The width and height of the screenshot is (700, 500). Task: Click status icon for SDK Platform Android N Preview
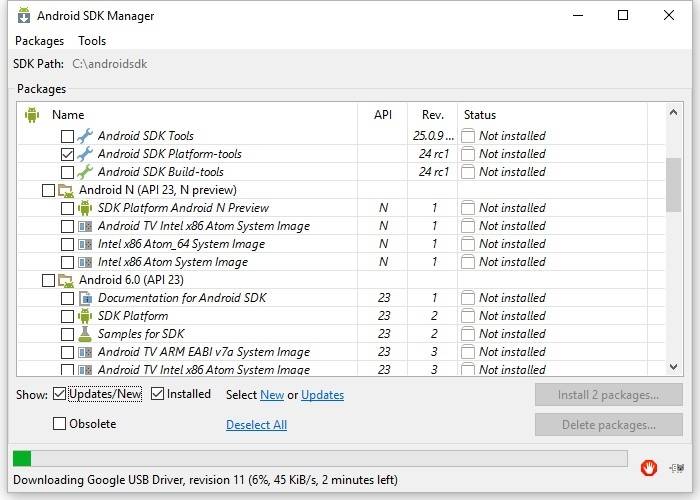click(x=467, y=208)
